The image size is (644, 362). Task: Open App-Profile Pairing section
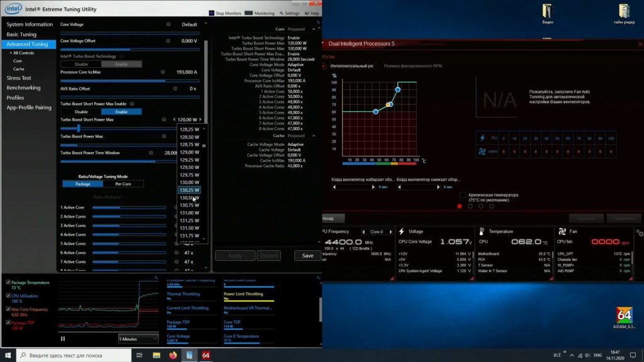29,107
